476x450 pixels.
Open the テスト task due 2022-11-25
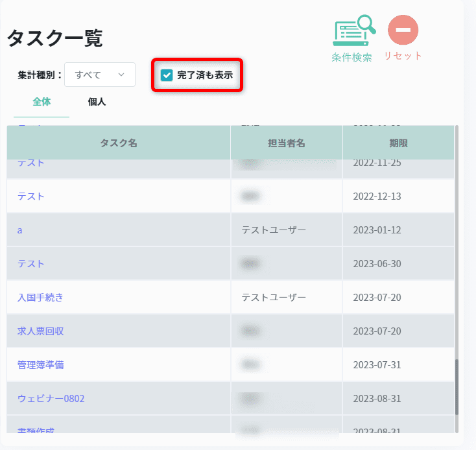(x=31, y=163)
